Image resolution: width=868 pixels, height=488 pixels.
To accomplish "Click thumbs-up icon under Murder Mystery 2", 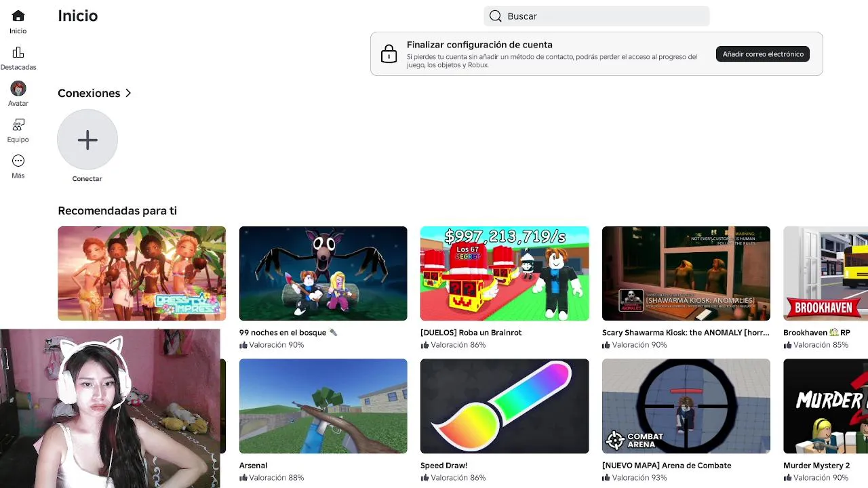I will click(x=787, y=478).
